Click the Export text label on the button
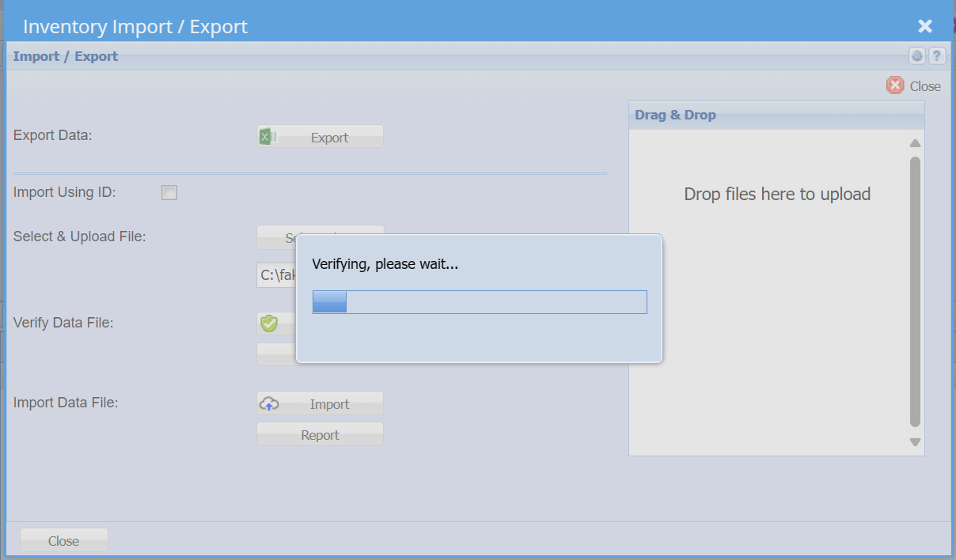This screenshot has height=560, width=956. (329, 138)
